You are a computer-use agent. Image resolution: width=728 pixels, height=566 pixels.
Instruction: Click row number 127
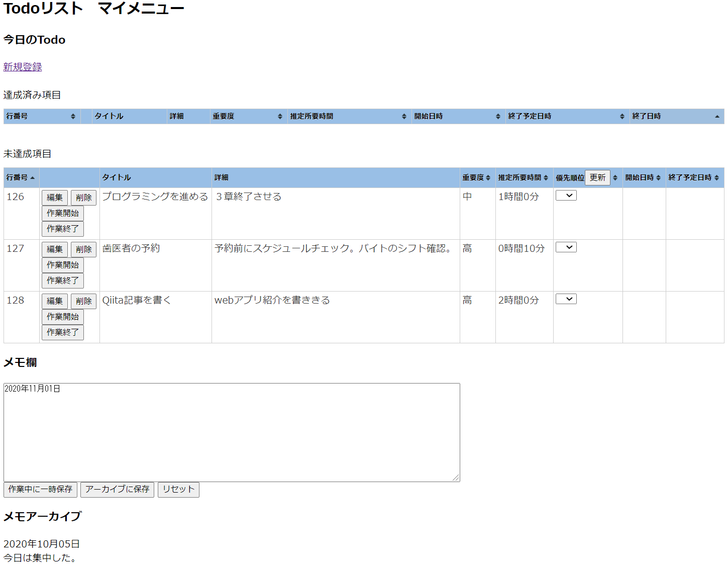point(16,248)
